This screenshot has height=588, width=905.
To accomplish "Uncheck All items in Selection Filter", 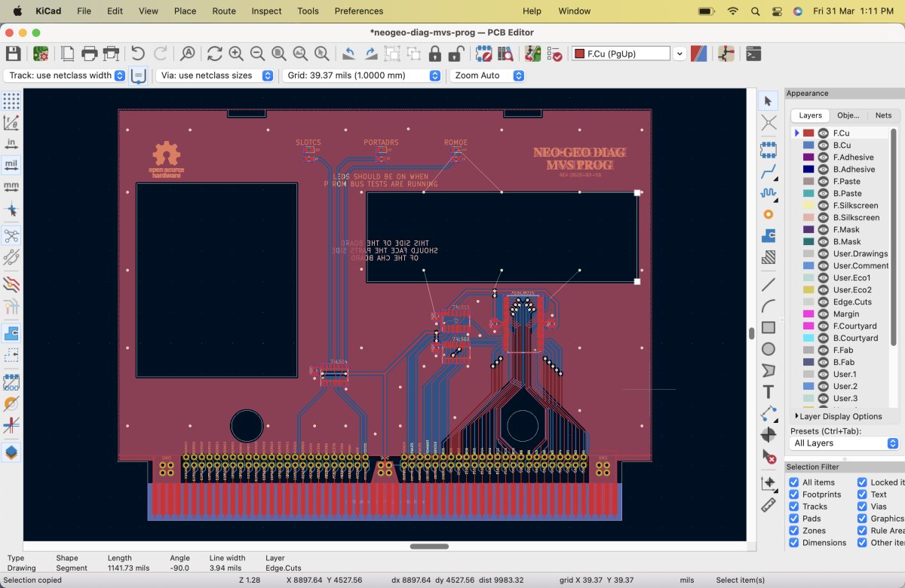I will [x=793, y=482].
